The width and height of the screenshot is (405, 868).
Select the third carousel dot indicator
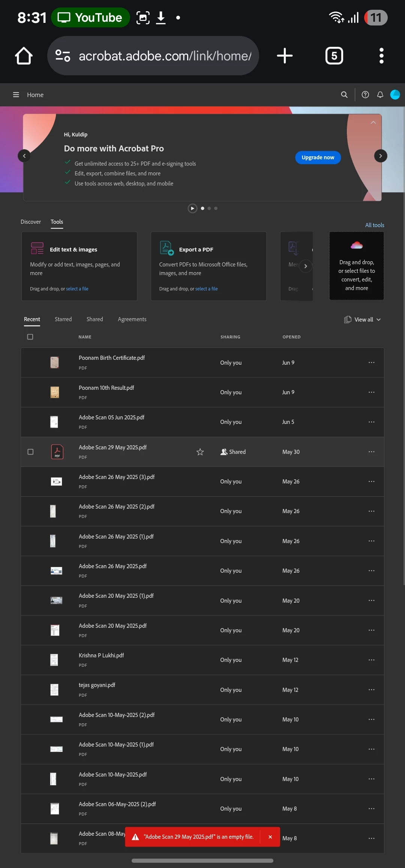tap(216, 208)
